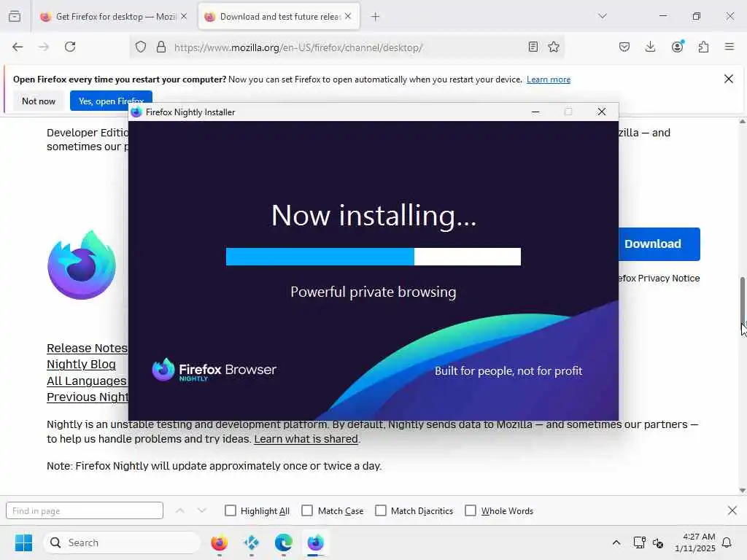747x560 pixels.
Task: Open tracking protection shield icon
Action: [141, 47]
